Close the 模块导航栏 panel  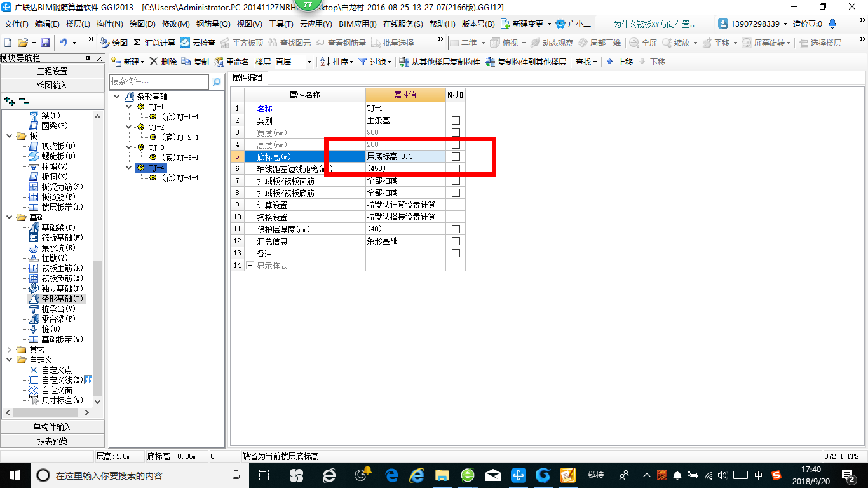pyautogui.click(x=100, y=58)
